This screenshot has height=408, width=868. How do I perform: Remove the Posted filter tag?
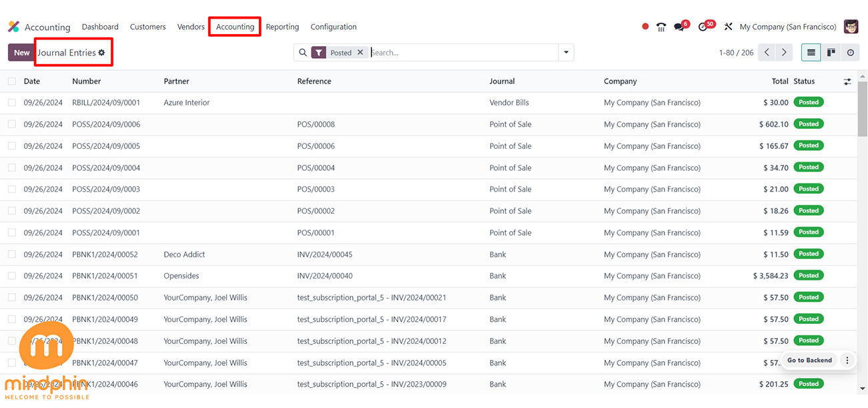pos(360,53)
